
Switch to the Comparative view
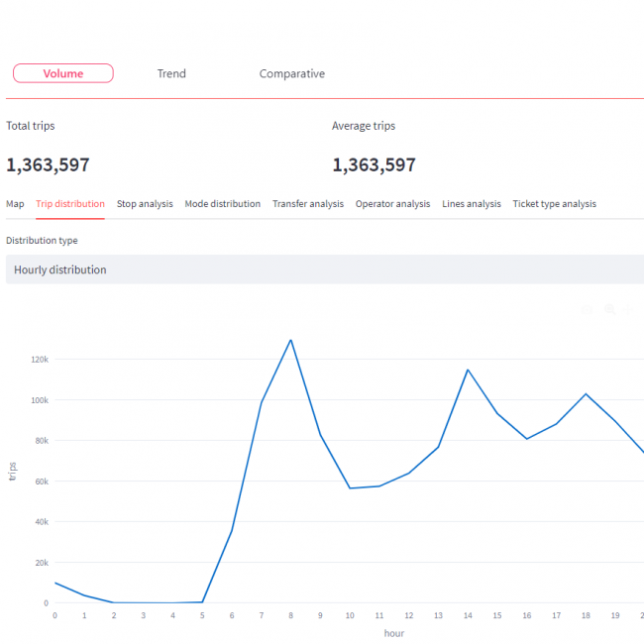pyautogui.click(x=291, y=73)
